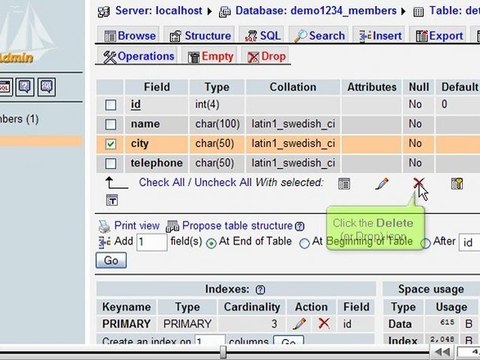Click the Go button for adding fields
This screenshot has height=360, width=480.
[x=111, y=260]
